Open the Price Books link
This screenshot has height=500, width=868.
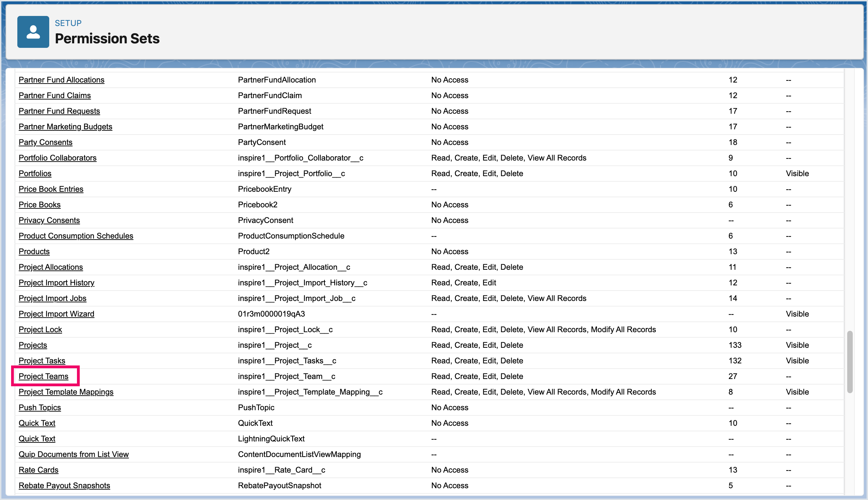pyautogui.click(x=40, y=205)
